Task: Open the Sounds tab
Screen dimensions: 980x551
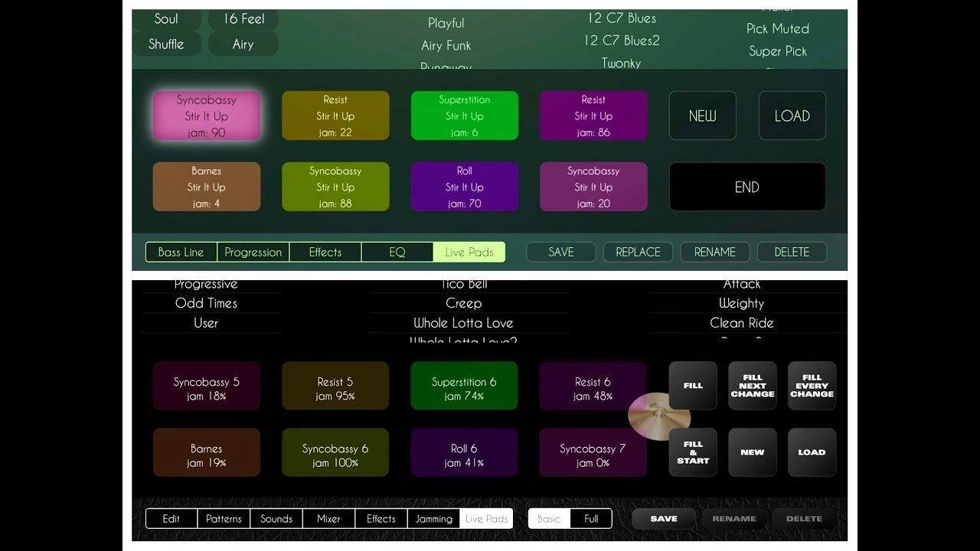Action: tap(276, 518)
